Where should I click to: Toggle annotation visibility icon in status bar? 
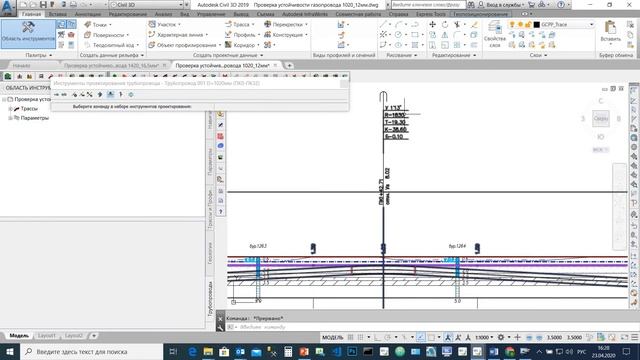(x=458, y=337)
